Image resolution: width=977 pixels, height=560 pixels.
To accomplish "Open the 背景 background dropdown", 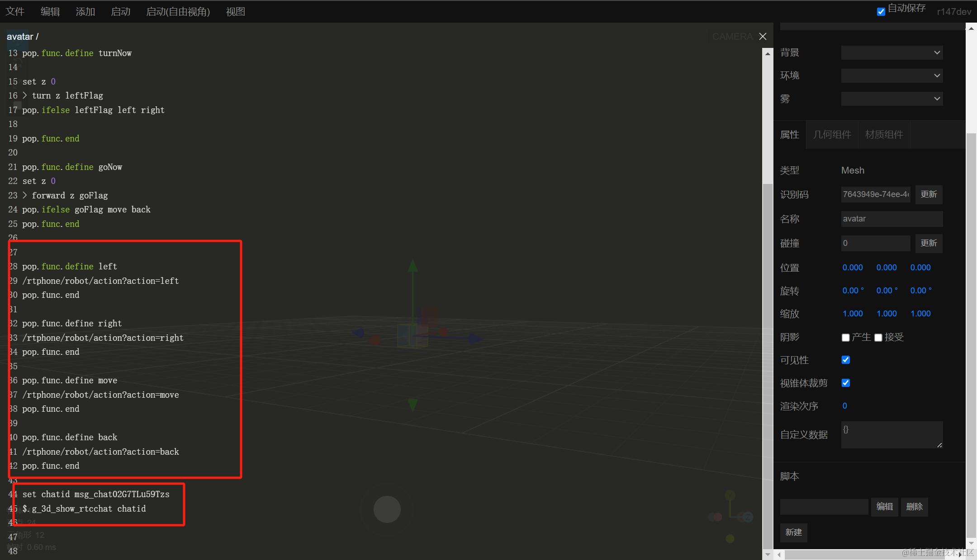I will 892,52.
